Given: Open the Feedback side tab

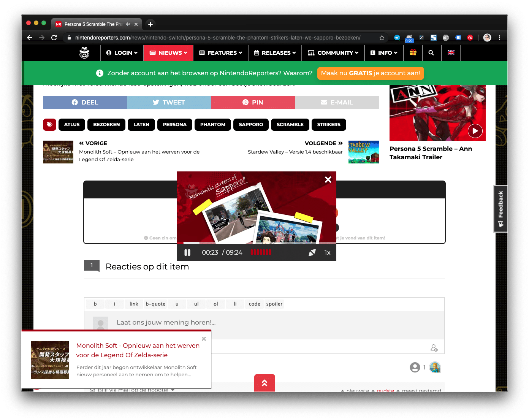Looking at the screenshot, I should coord(500,209).
